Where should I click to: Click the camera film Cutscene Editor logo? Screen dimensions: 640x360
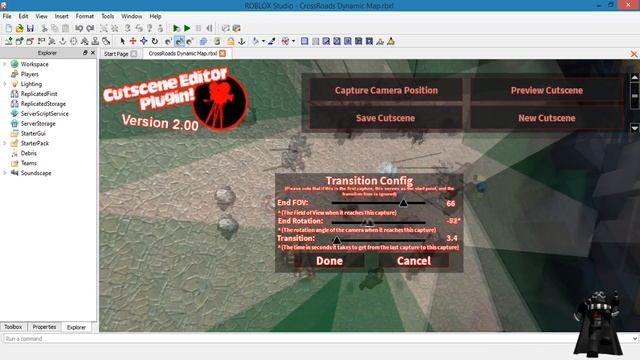tap(220, 102)
